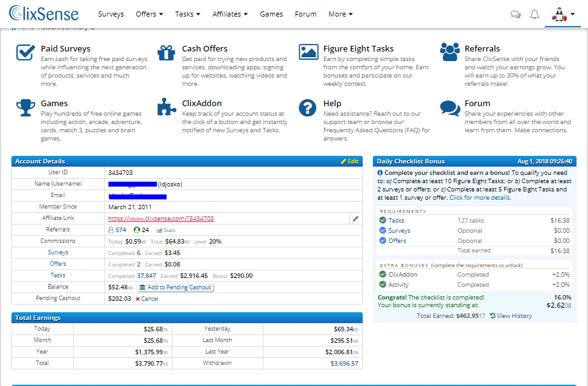Open the user avatar dropdown
Viewport: 588px width, 386px height.
point(563,14)
